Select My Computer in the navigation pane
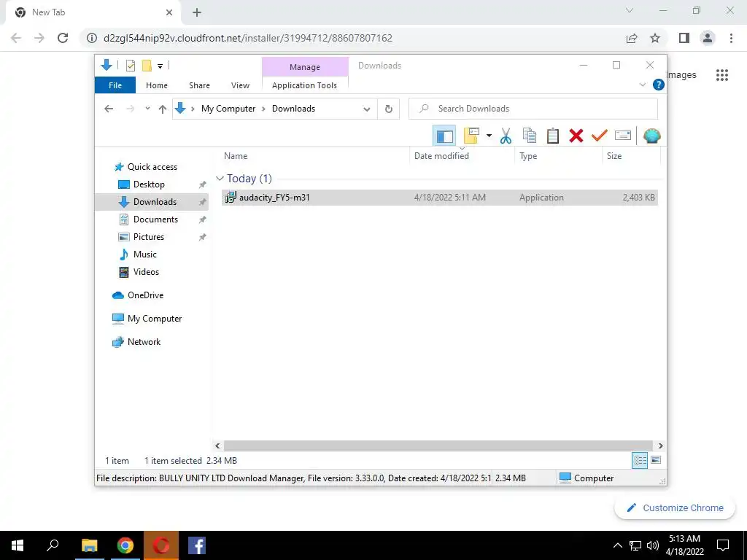The width and height of the screenshot is (747, 560). tap(155, 319)
